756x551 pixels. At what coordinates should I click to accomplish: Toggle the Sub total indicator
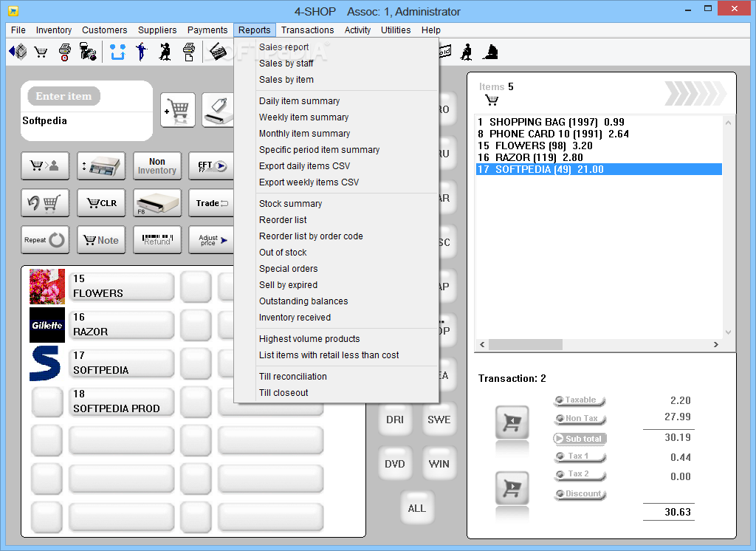tap(580, 439)
